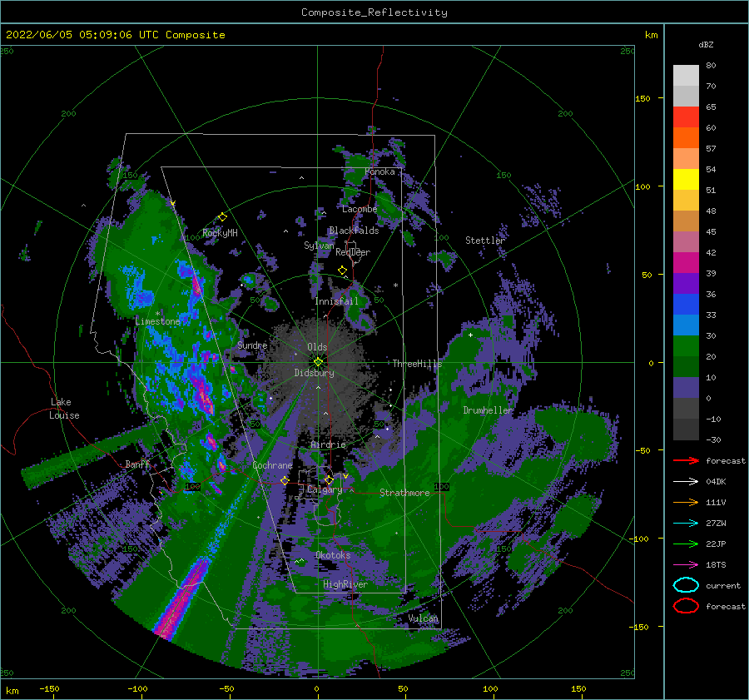
Task: Click the RockyMH label on map
Action: pyautogui.click(x=220, y=233)
